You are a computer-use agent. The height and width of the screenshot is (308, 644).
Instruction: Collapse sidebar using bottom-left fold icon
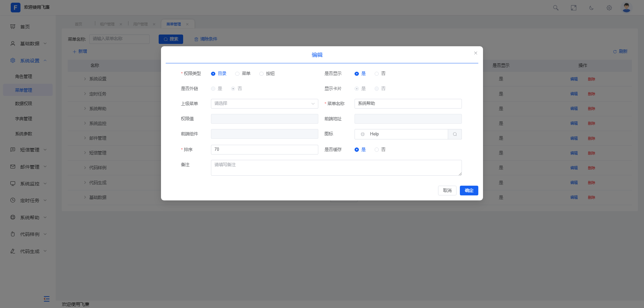coord(47,299)
